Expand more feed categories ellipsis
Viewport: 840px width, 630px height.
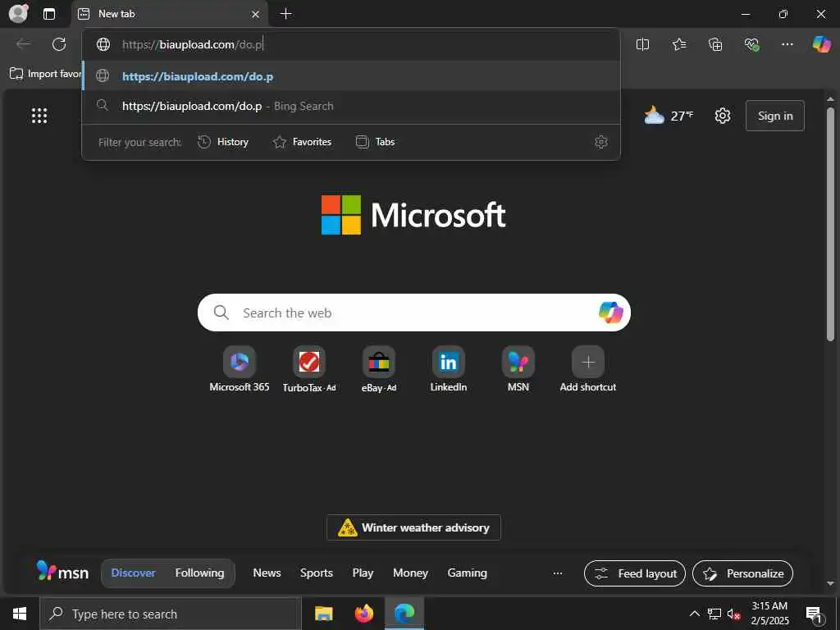[558, 573]
